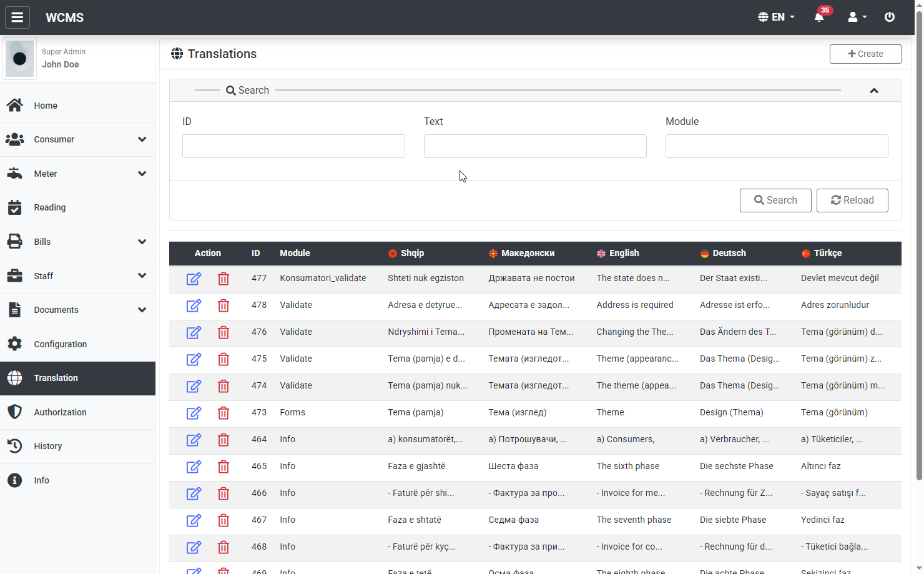Open the EN language dropdown
This screenshot has width=924, height=574.
pos(776,17)
